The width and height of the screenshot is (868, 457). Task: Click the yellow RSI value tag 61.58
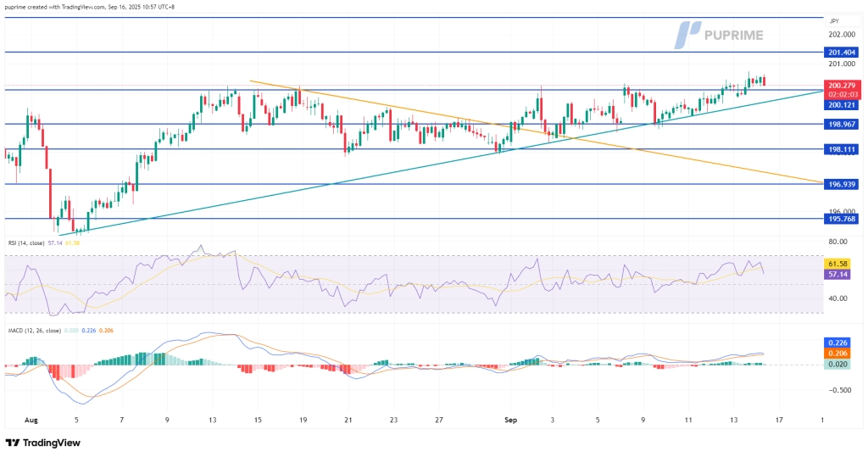(841, 264)
